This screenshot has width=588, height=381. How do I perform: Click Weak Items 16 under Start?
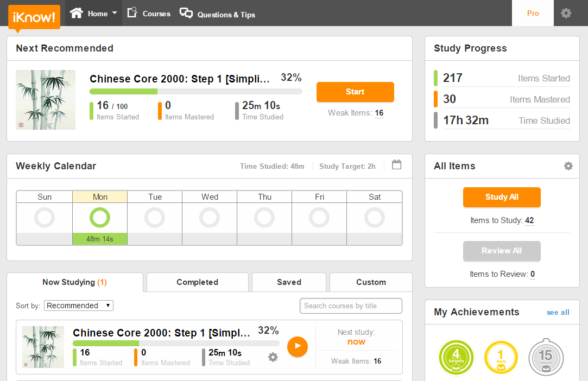pos(356,113)
